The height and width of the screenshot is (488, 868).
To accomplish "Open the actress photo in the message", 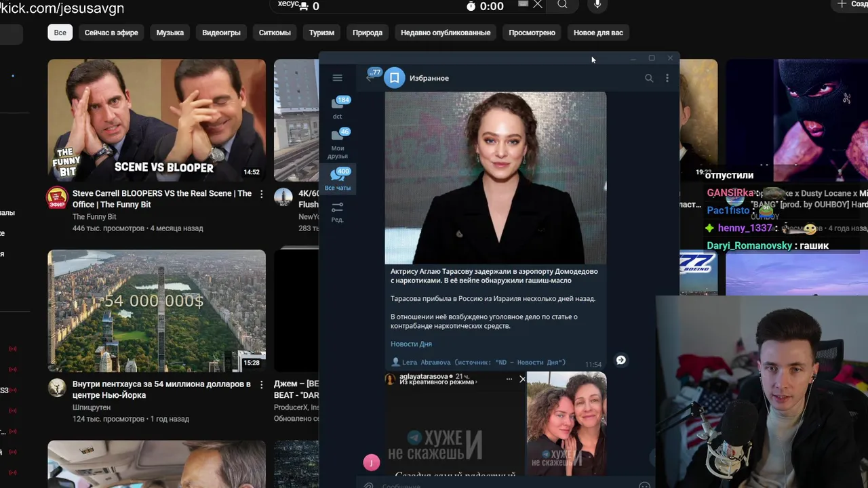I will [496, 178].
